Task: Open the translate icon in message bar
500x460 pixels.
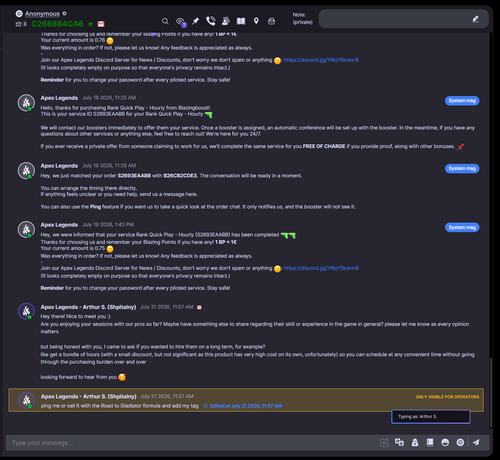Action: 399,442
